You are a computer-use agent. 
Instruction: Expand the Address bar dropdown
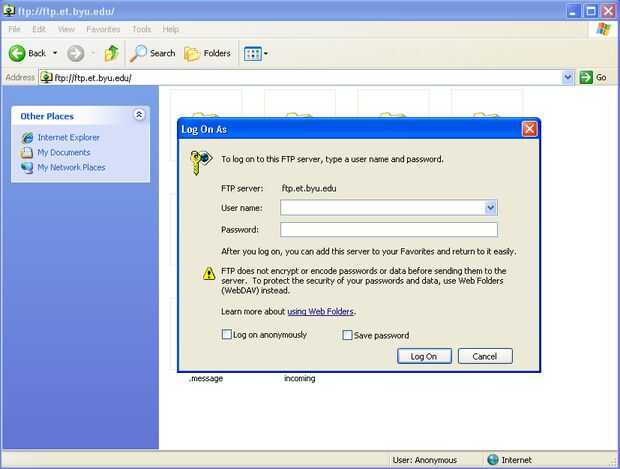(x=568, y=78)
